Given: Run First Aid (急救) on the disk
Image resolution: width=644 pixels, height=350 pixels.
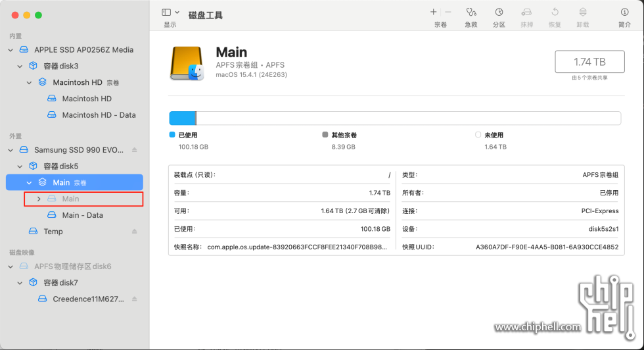Looking at the screenshot, I should click(x=471, y=12).
